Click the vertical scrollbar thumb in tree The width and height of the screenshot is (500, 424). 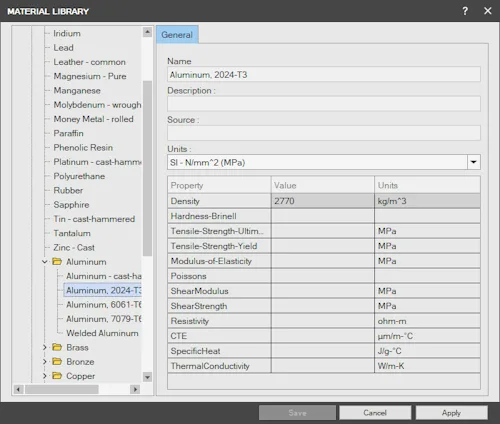pyautogui.click(x=147, y=168)
